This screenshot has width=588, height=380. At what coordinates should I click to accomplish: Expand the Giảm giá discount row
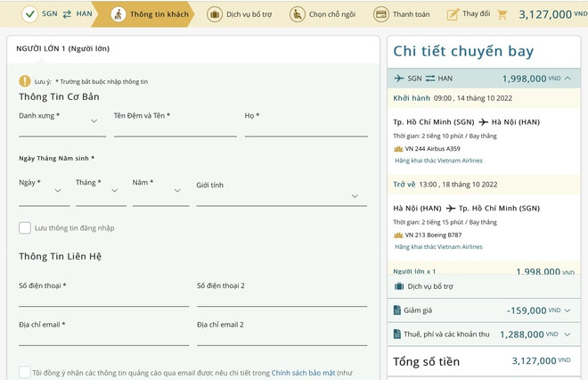[x=567, y=310]
